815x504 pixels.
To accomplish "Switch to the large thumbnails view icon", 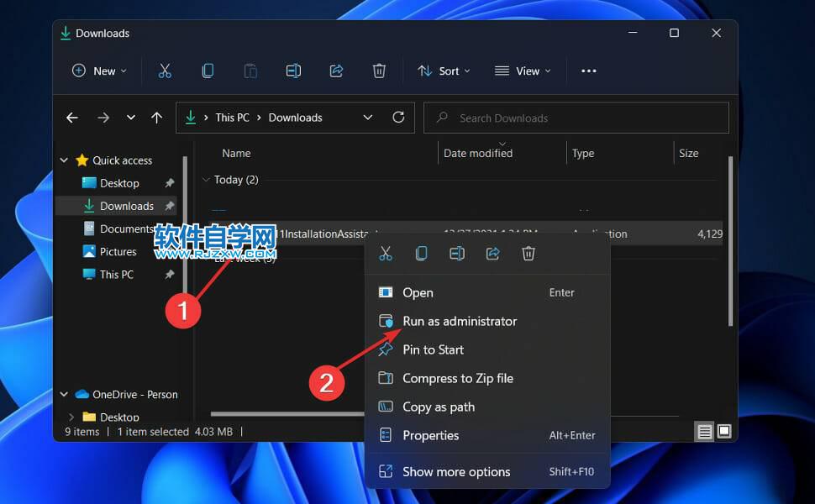I will coord(724,431).
